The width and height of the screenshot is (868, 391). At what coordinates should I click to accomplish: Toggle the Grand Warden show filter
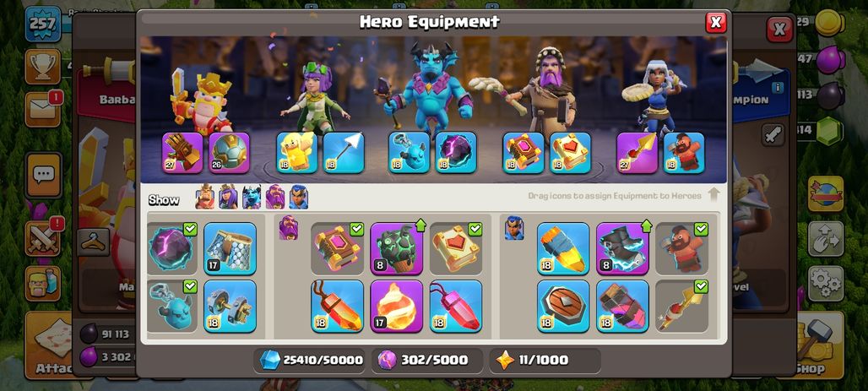pyautogui.click(x=275, y=197)
